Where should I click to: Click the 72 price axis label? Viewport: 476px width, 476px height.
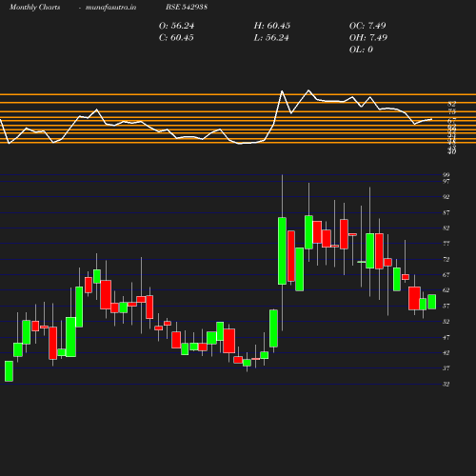click(446, 259)
